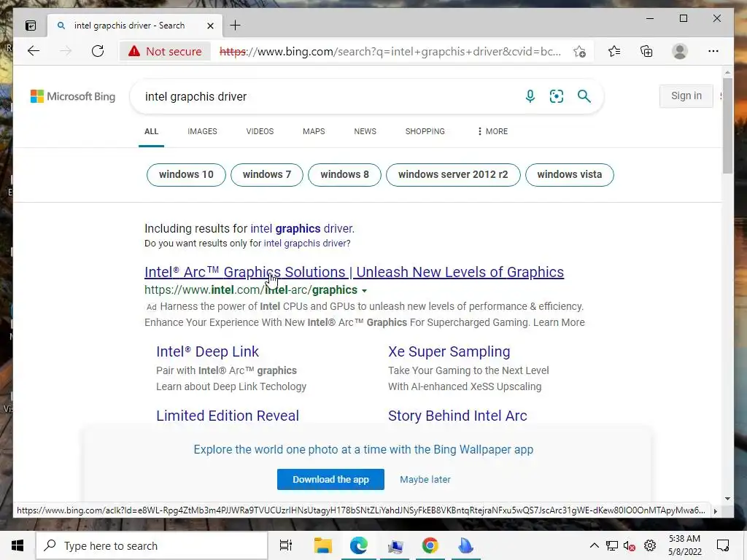Open Story Behind Intel Arc sublink
The width and height of the screenshot is (747, 560).
(x=457, y=416)
